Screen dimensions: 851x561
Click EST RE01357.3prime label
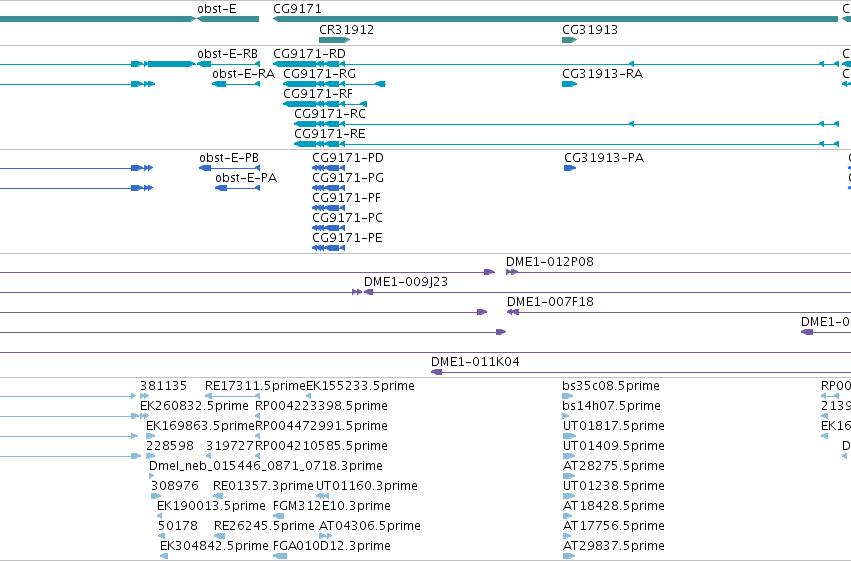pos(263,486)
